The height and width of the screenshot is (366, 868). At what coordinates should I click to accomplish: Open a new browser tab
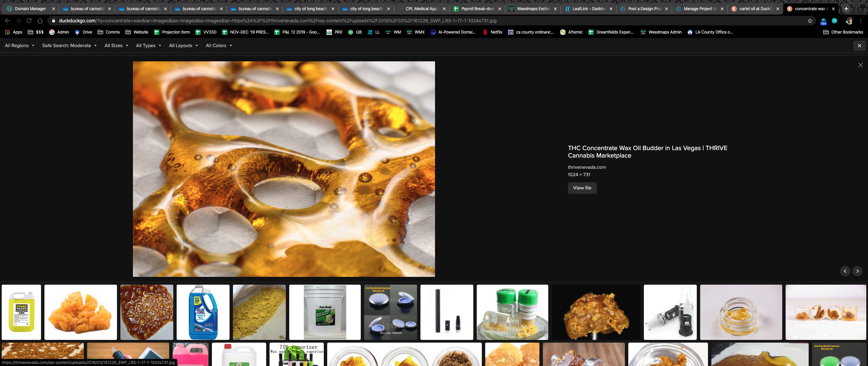point(846,9)
